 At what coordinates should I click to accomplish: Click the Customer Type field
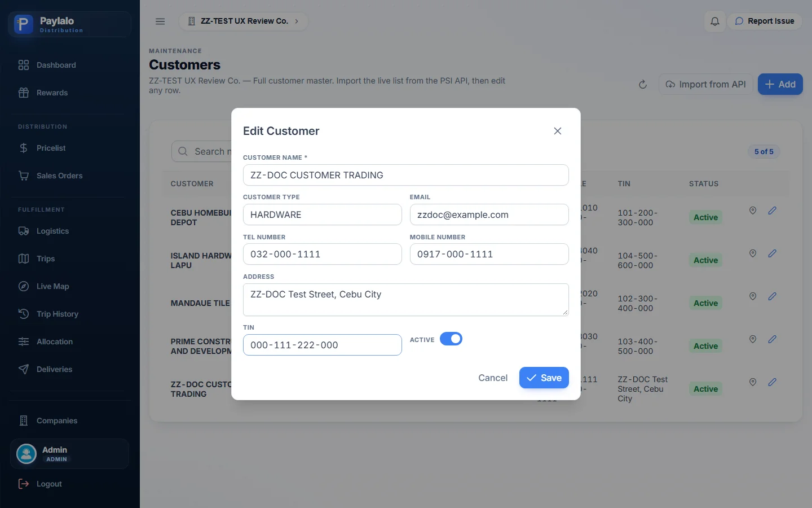[x=323, y=214]
